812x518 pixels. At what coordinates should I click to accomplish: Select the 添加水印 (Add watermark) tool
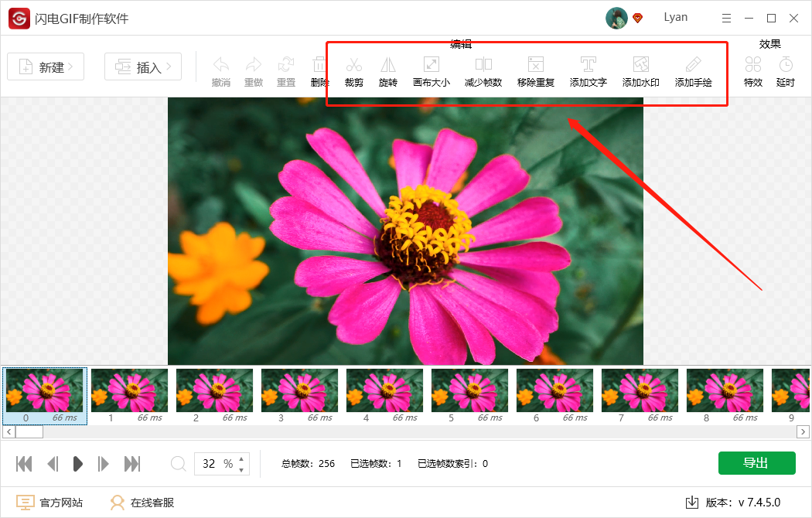pyautogui.click(x=640, y=71)
